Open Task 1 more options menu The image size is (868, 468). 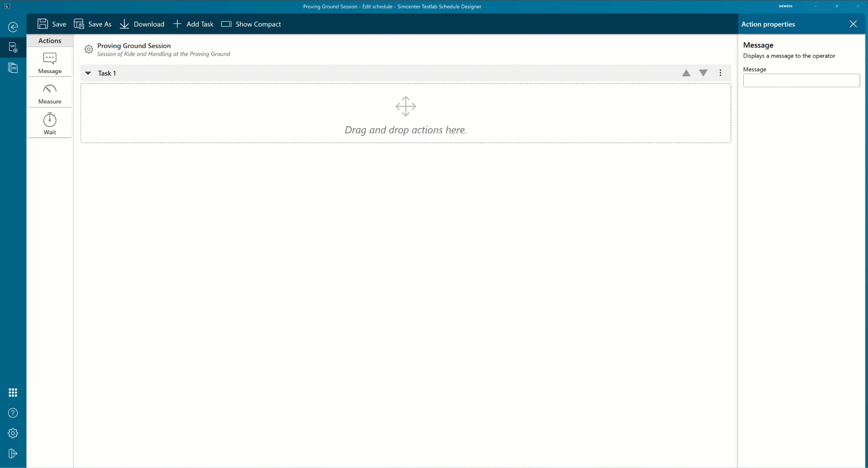[721, 73]
